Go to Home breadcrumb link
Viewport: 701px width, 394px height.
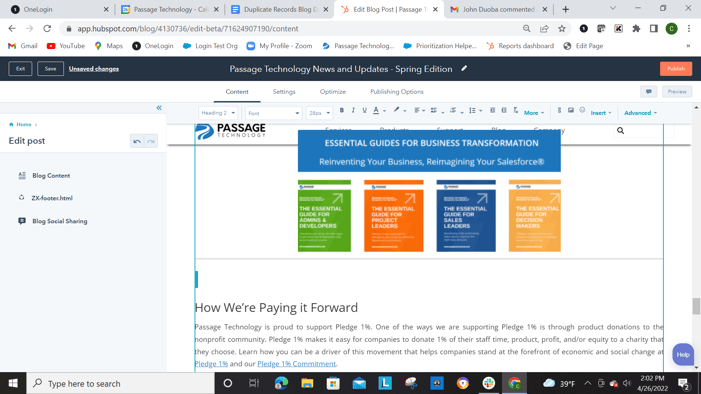[x=24, y=124]
